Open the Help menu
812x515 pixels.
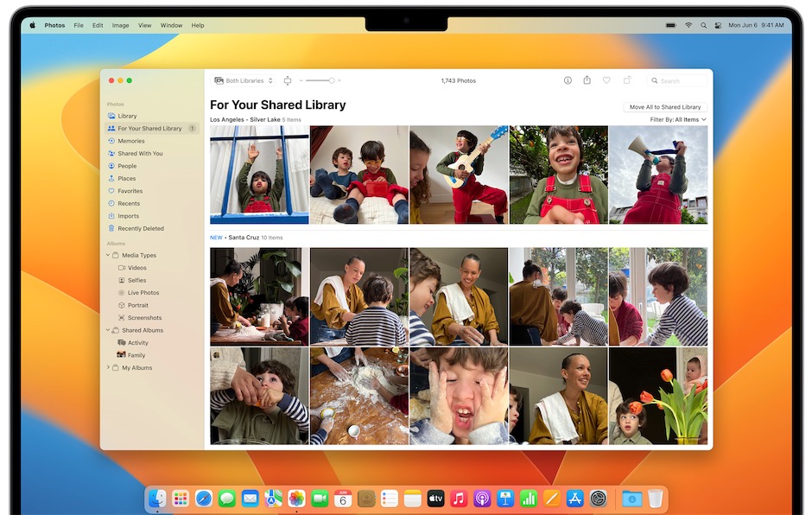[197, 25]
